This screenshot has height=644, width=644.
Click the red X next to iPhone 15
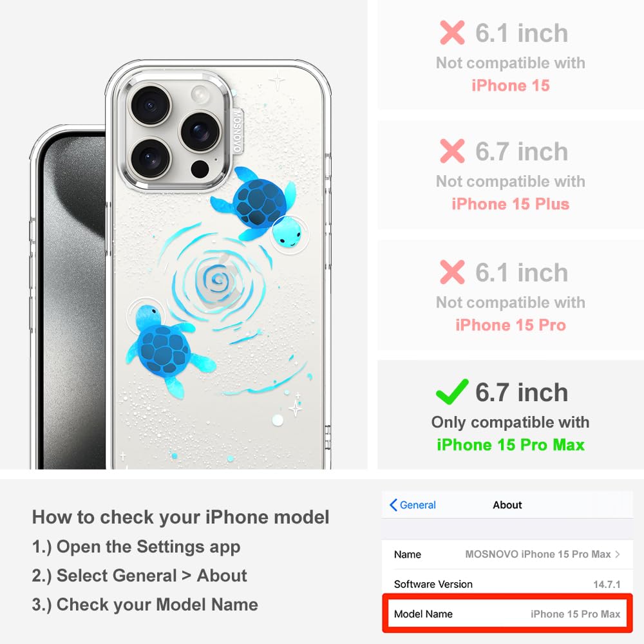tap(452, 32)
